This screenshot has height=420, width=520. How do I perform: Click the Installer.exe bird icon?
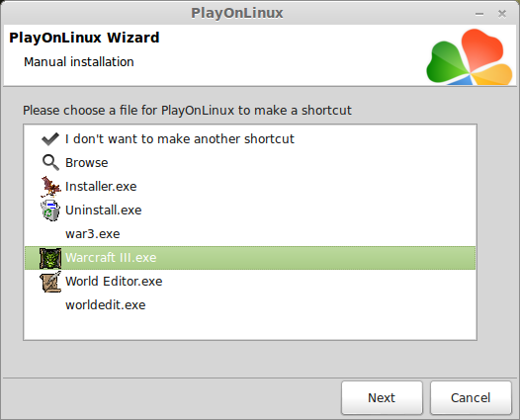point(50,187)
